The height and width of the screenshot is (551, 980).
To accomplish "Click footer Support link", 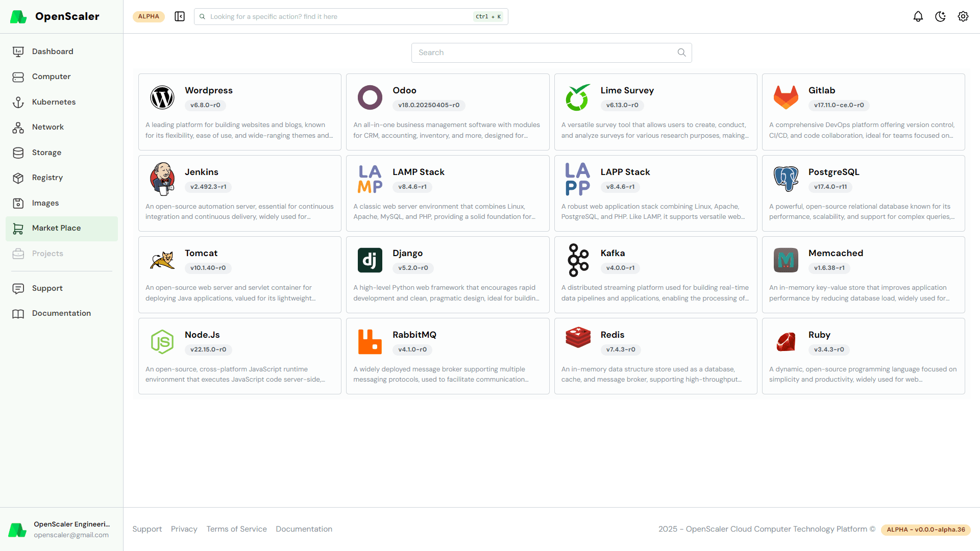I will (x=147, y=529).
